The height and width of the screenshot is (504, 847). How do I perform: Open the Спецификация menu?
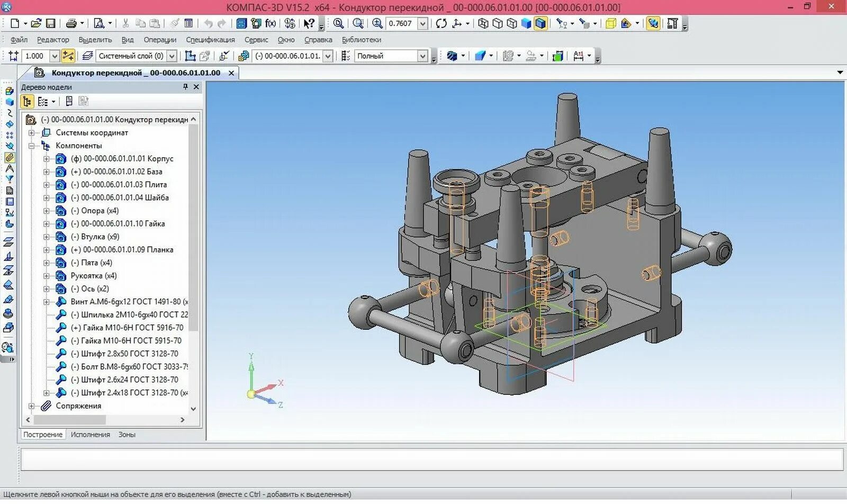pos(210,40)
